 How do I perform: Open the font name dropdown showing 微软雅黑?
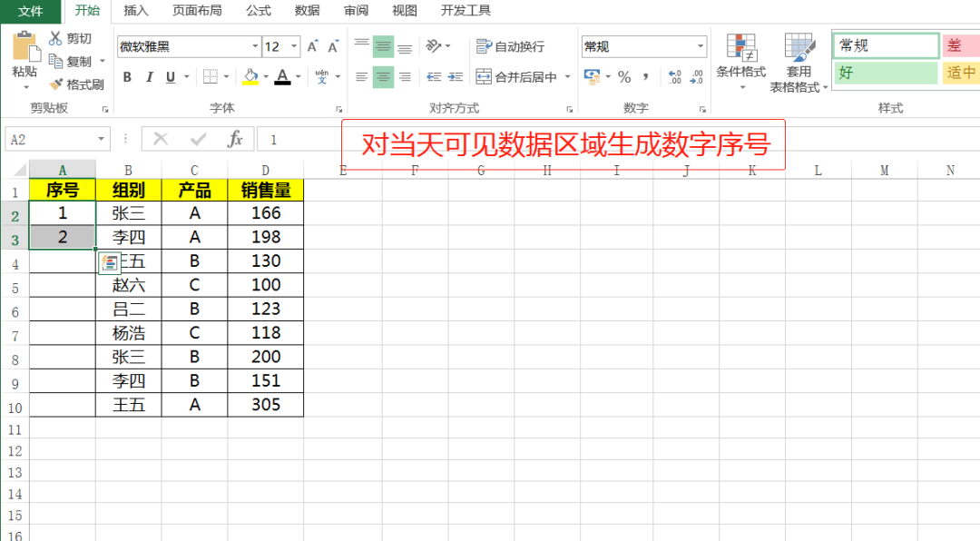click(255, 45)
